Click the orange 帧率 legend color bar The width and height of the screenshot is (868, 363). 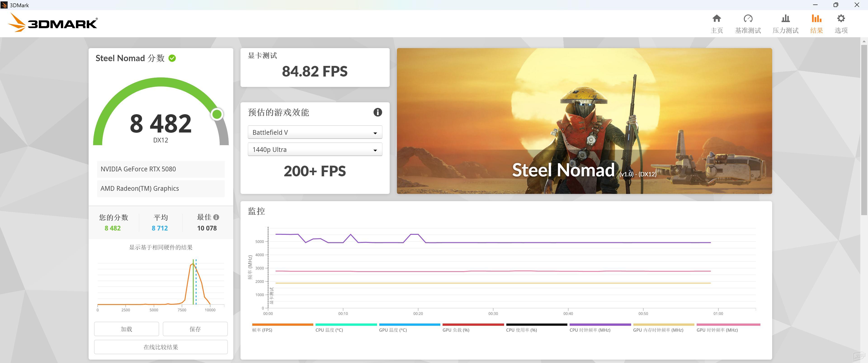pyautogui.click(x=282, y=325)
